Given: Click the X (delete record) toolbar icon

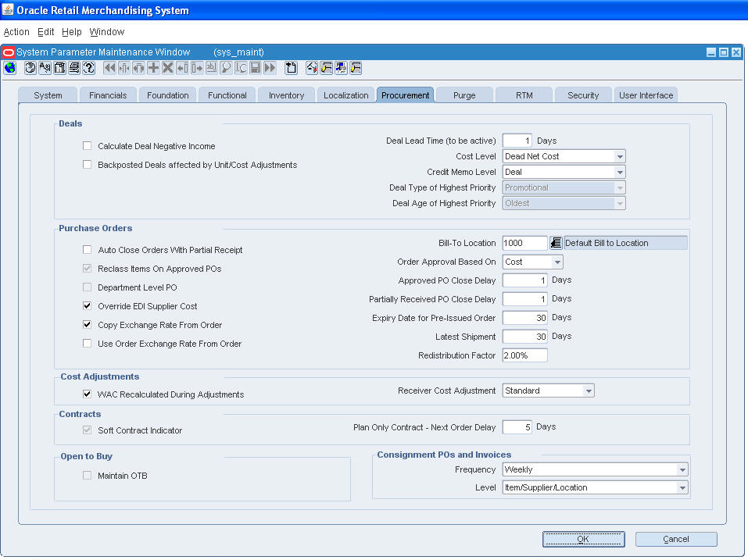Looking at the screenshot, I should [x=167, y=68].
